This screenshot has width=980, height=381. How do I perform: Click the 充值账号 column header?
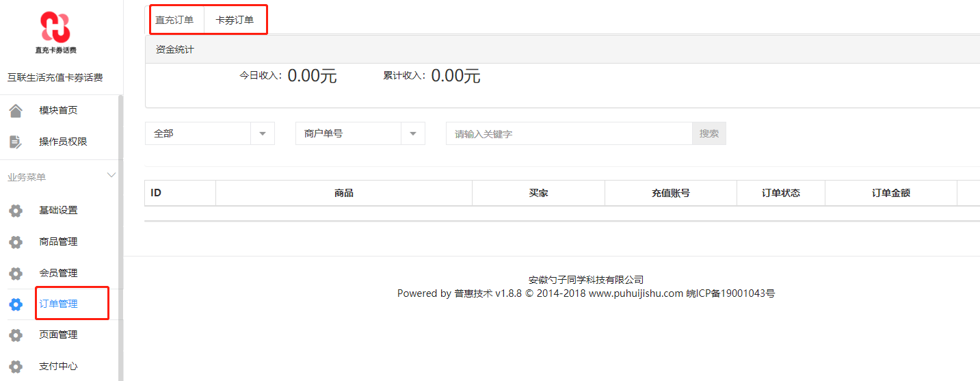671,193
